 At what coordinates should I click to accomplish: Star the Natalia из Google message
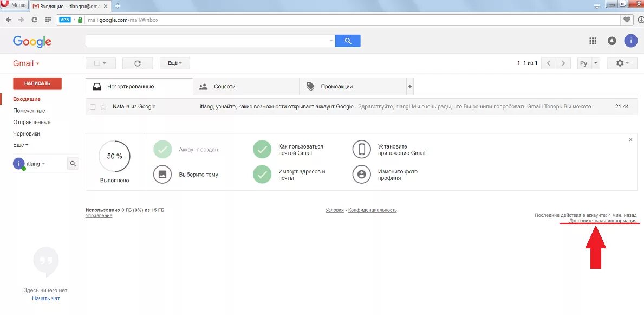(103, 107)
